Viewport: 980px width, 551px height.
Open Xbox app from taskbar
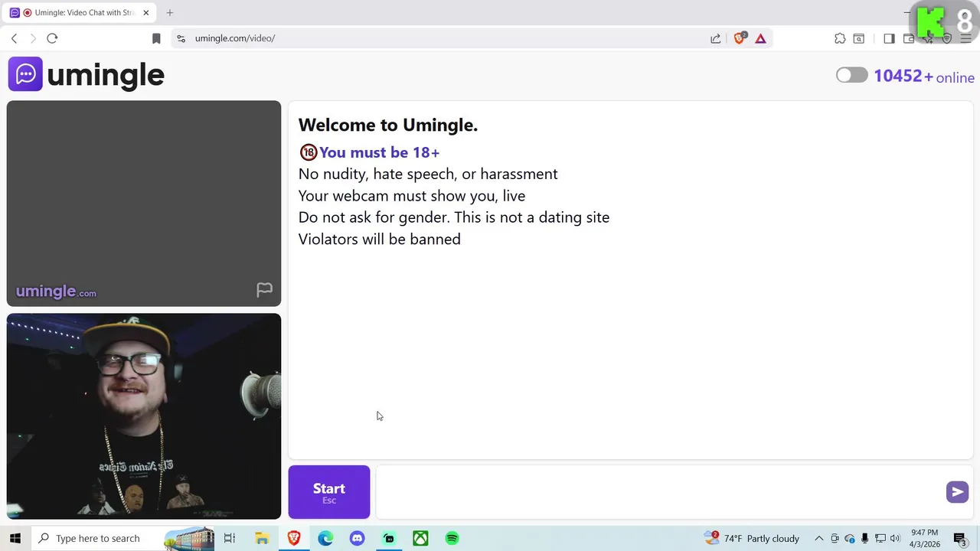[420, 538]
